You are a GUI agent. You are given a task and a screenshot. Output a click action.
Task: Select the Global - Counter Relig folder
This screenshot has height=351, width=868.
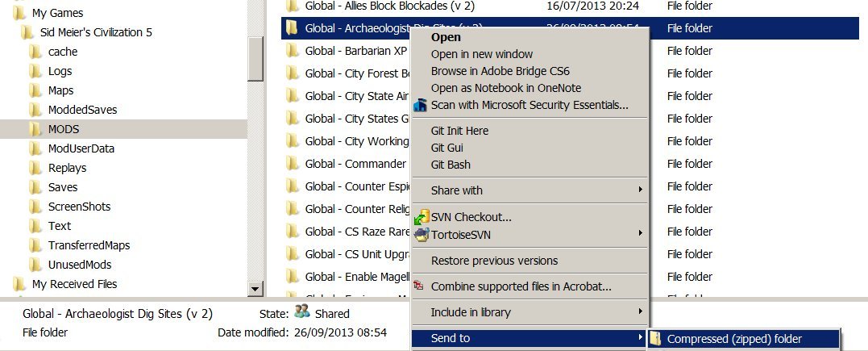pos(357,209)
